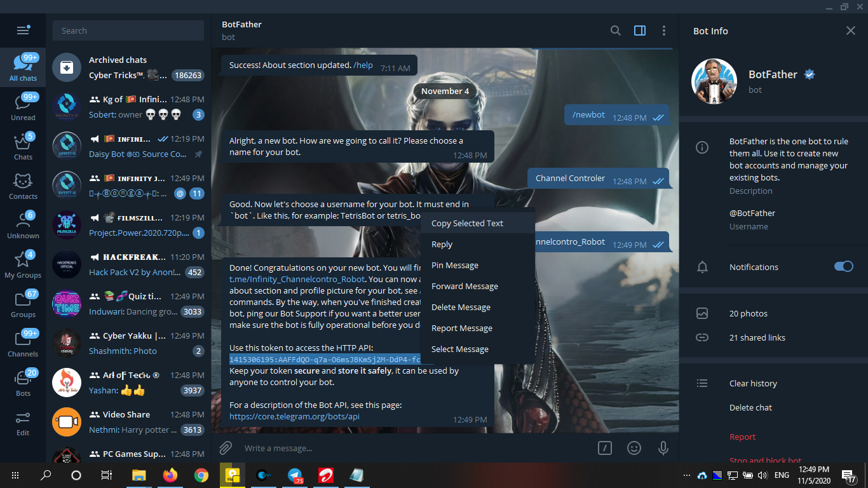Screen dimensions: 868x488
Task: Click the voice message microphone icon
Action: pyautogui.click(x=663, y=448)
